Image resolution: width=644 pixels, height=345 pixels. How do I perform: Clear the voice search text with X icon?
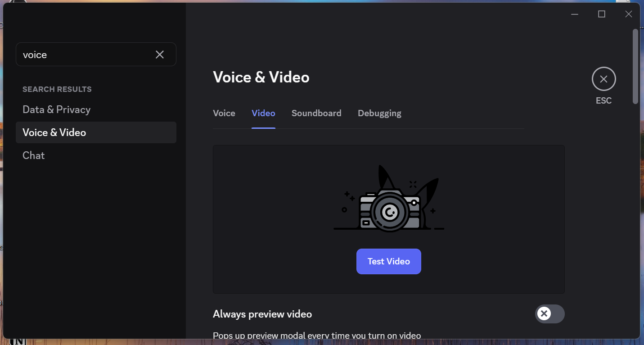(160, 54)
